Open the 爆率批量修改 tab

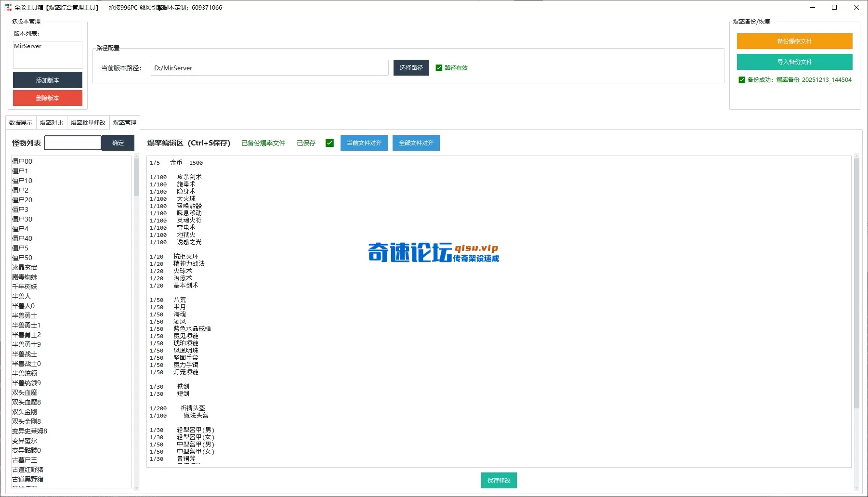[88, 122]
